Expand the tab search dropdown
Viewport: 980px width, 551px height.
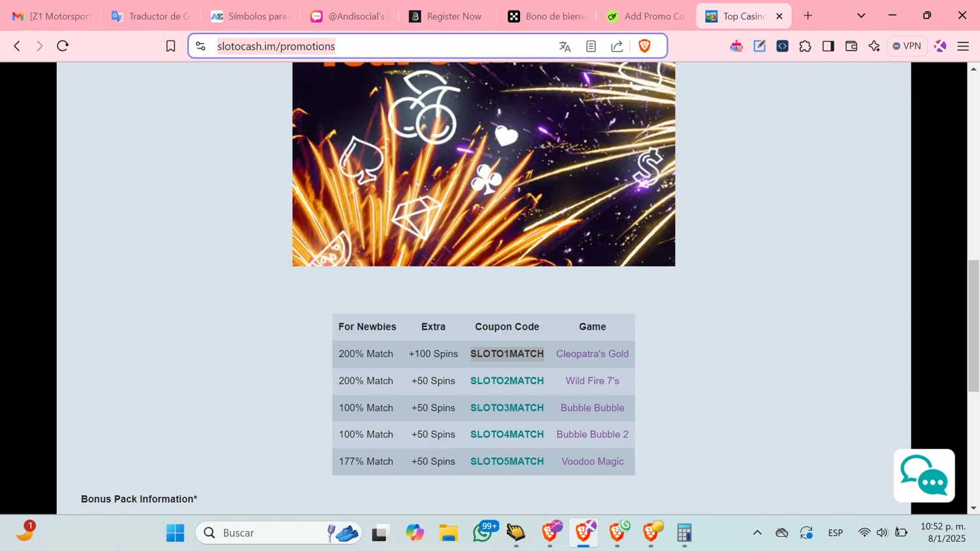click(861, 16)
